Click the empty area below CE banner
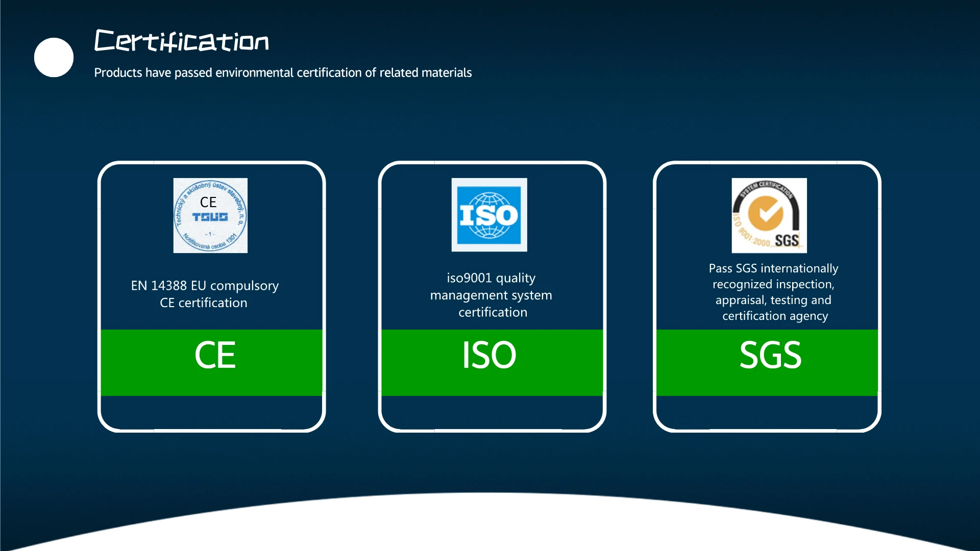980x551 pixels. click(211, 412)
